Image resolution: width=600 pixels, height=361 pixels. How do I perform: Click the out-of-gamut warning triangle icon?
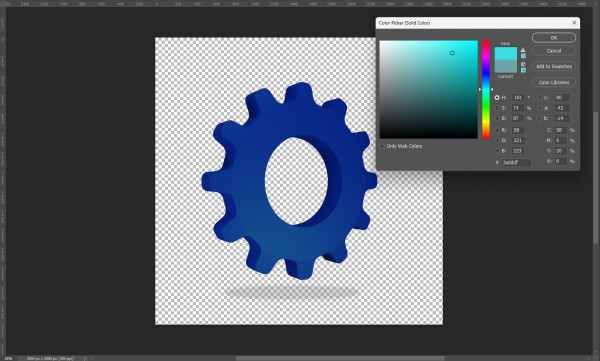tap(523, 50)
